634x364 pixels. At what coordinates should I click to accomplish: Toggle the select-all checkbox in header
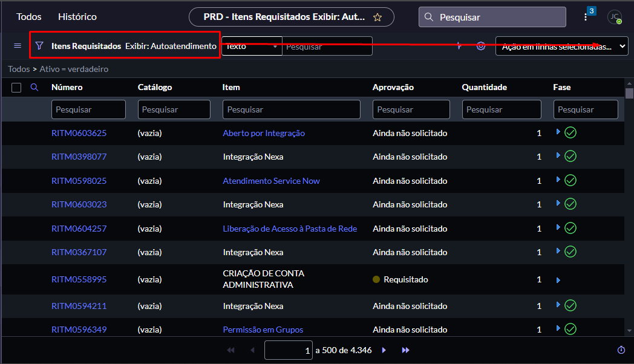pos(16,87)
